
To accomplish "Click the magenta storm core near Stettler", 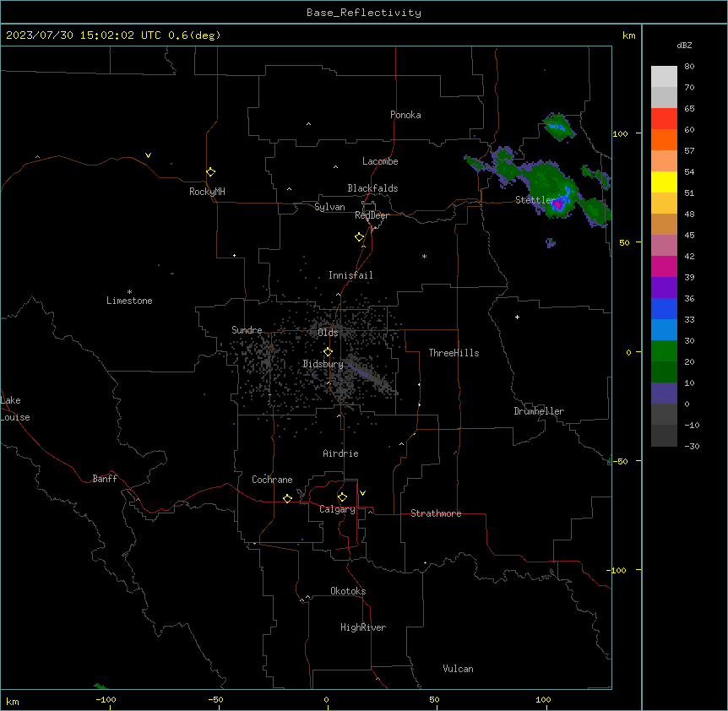I will tap(559, 204).
